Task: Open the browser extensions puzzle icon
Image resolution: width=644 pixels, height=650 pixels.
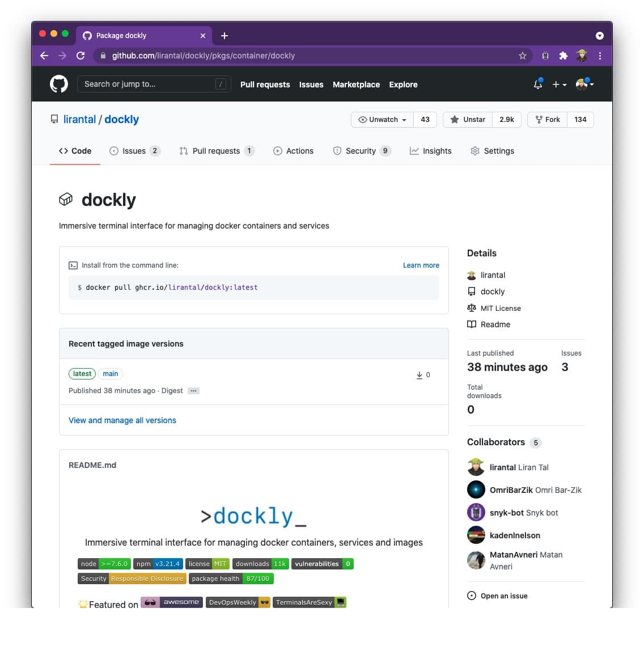Action: click(563, 56)
